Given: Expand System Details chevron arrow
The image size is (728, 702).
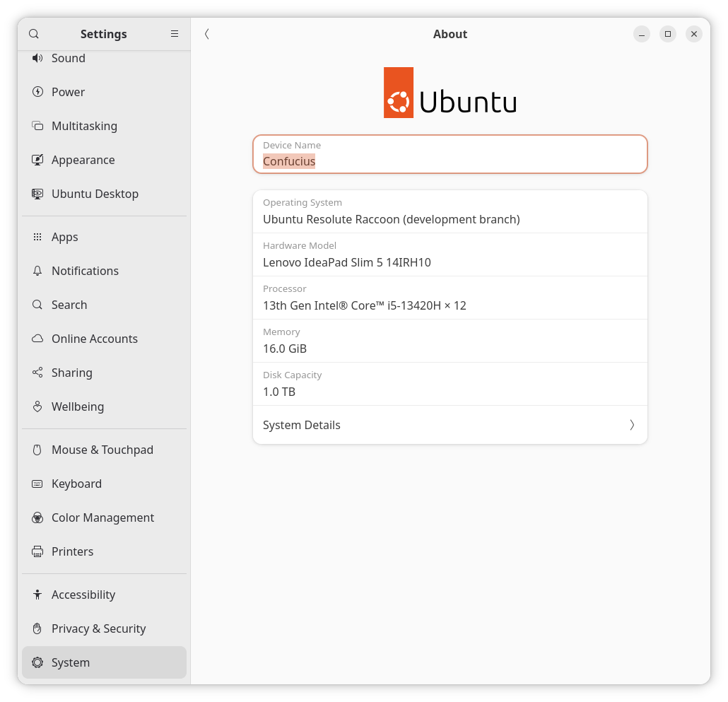Looking at the screenshot, I should pyautogui.click(x=632, y=425).
